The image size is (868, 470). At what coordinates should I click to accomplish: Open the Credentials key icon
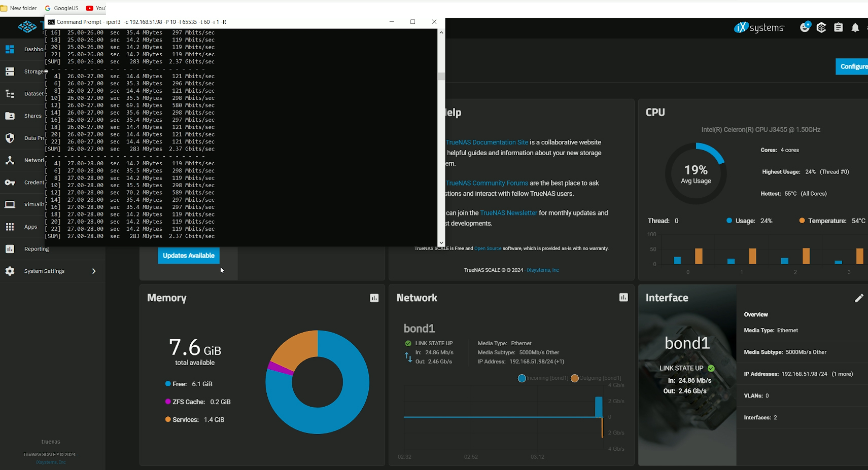coord(10,183)
